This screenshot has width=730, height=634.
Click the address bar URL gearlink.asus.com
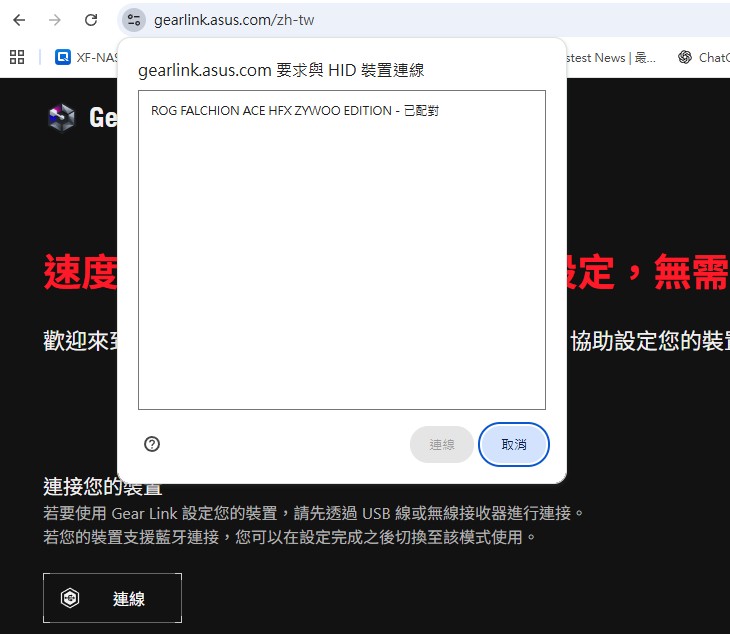(234, 20)
